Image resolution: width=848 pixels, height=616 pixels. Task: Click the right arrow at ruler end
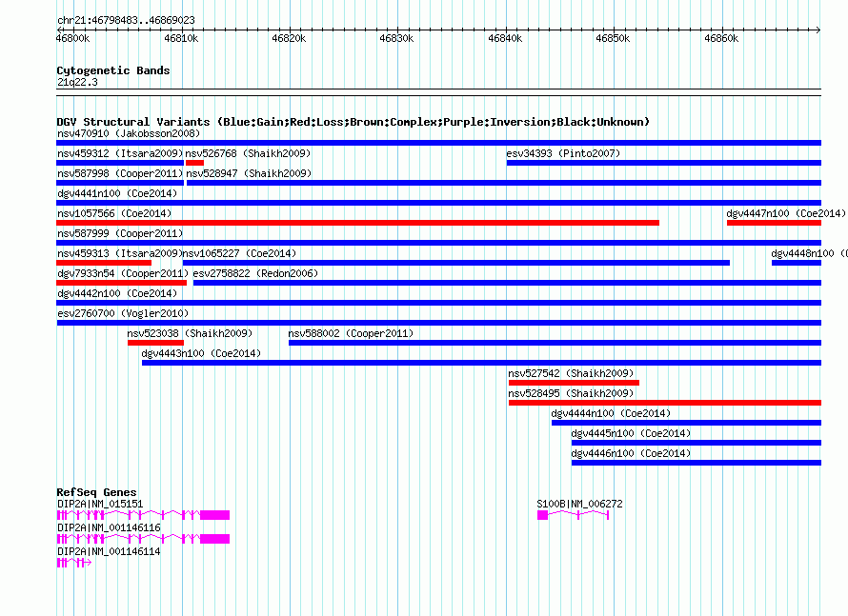818,30
